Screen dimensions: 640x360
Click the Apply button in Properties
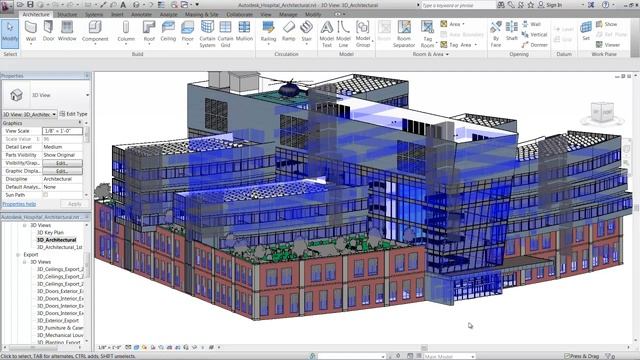pyautogui.click(x=75, y=203)
